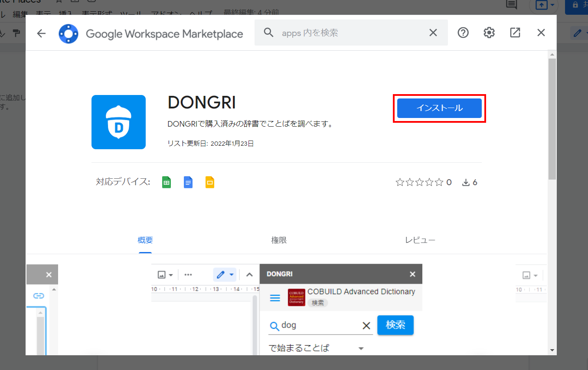Click the center DONGRI preview screenshot
This screenshot has height=370, width=588.
287,309
